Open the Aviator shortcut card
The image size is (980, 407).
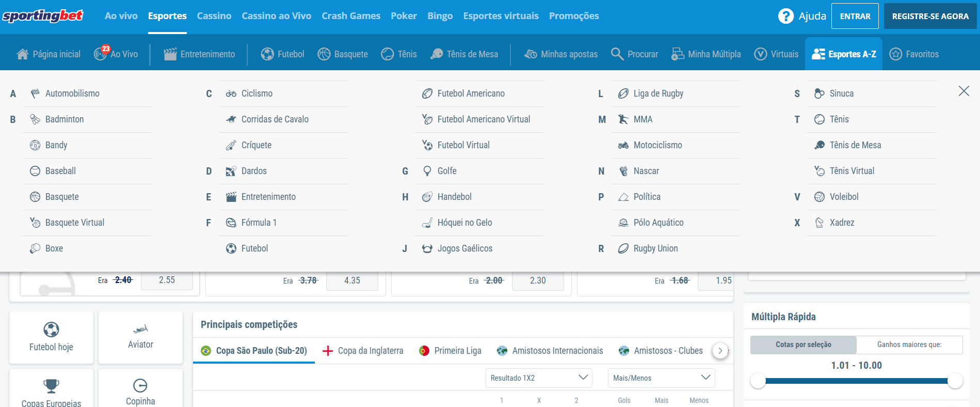pos(140,337)
